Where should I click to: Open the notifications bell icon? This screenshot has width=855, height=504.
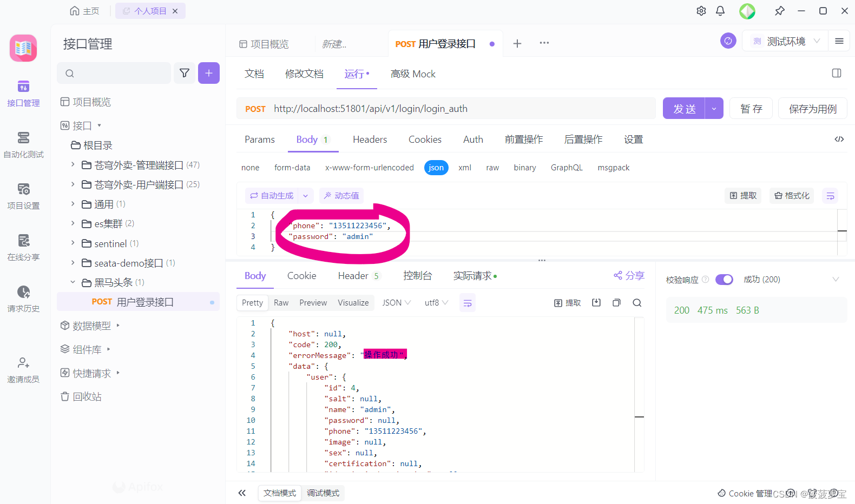point(720,11)
